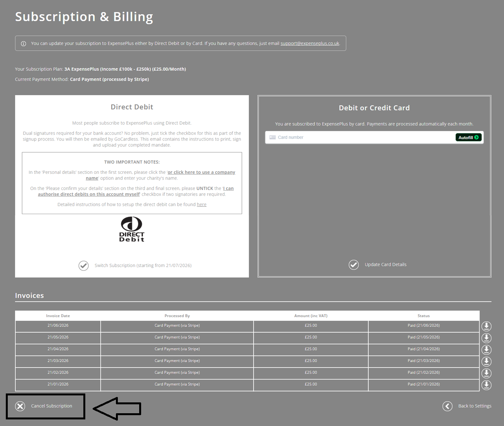Select the 21/06/2026 invoice date cell
The image size is (504, 426).
pyautogui.click(x=58, y=325)
